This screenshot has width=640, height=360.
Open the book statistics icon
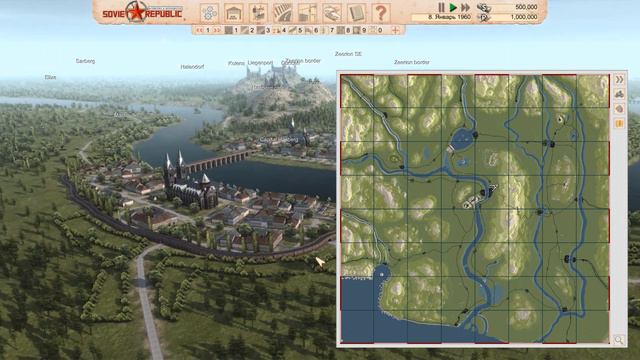[x=356, y=13]
